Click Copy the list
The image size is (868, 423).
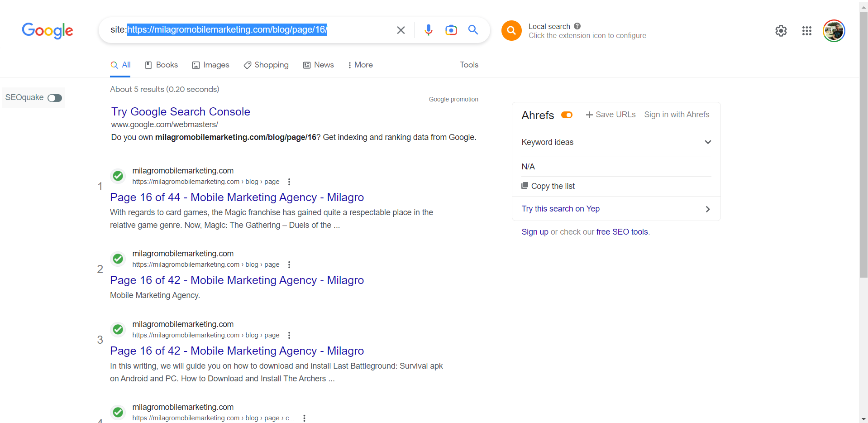(553, 186)
